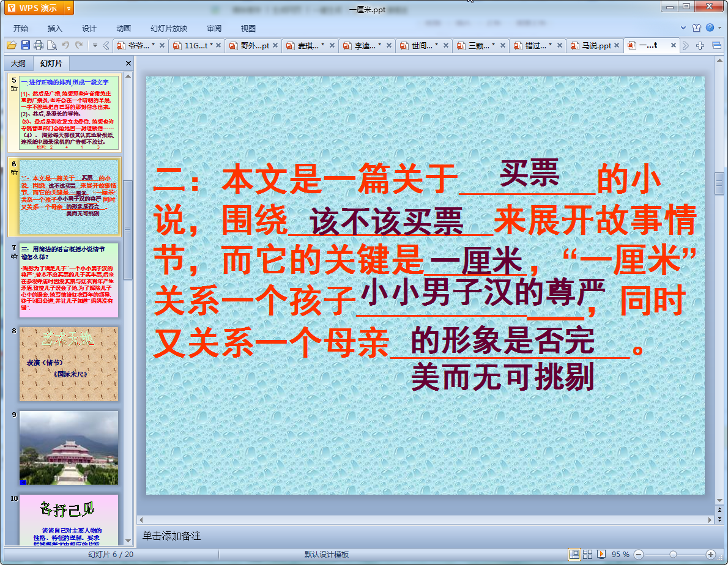Click the 默认设计模板 status bar label

point(327,555)
